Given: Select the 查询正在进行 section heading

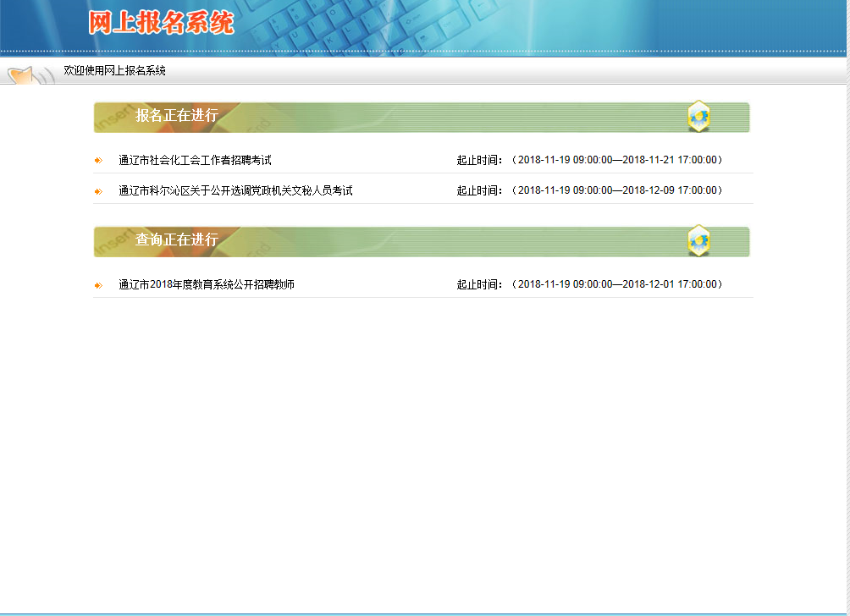Looking at the screenshot, I should pos(177,240).
